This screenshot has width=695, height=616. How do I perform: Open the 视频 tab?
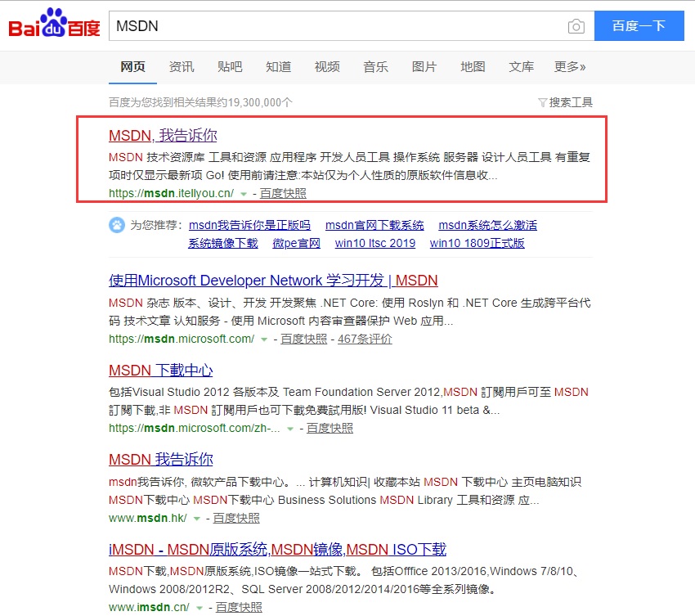(327, 66)
